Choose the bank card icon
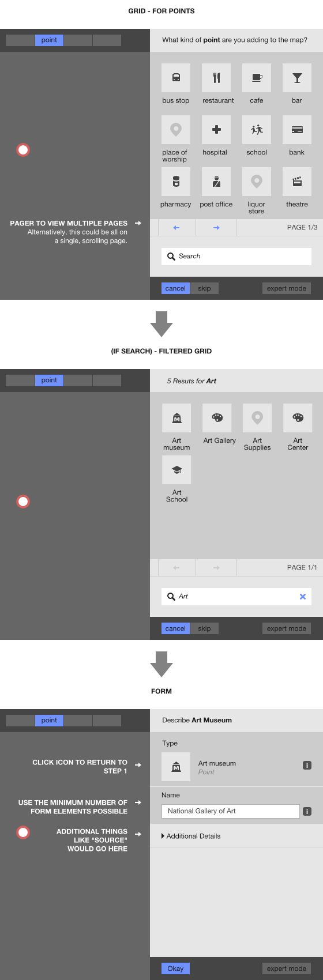323x980 pixels. tap(297, 130)
